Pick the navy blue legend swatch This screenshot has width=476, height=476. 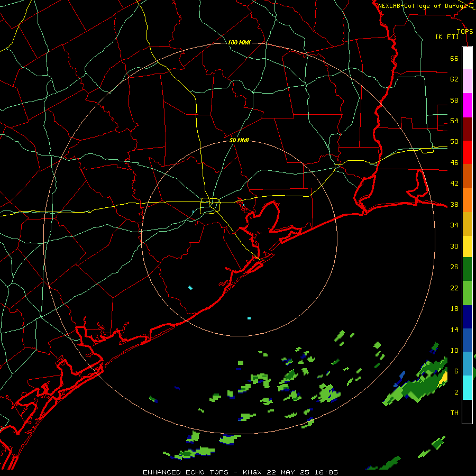[x=467, y=317]
